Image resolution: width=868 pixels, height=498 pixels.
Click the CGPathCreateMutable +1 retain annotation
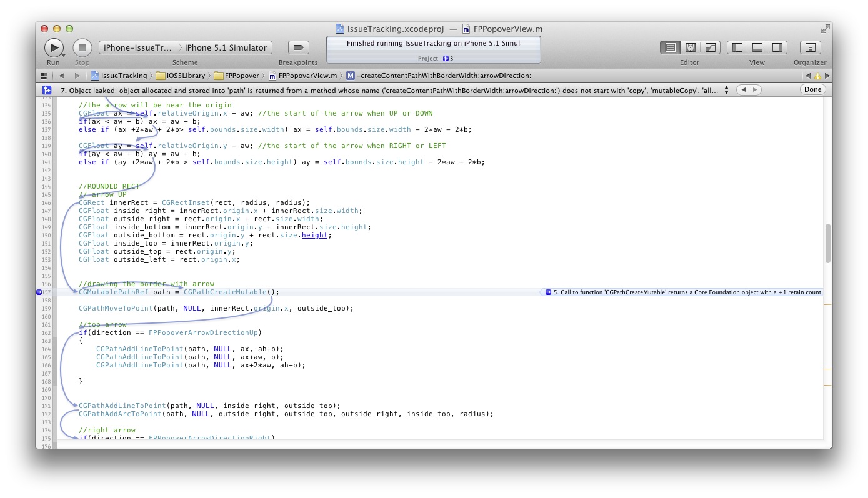(683, 292)
